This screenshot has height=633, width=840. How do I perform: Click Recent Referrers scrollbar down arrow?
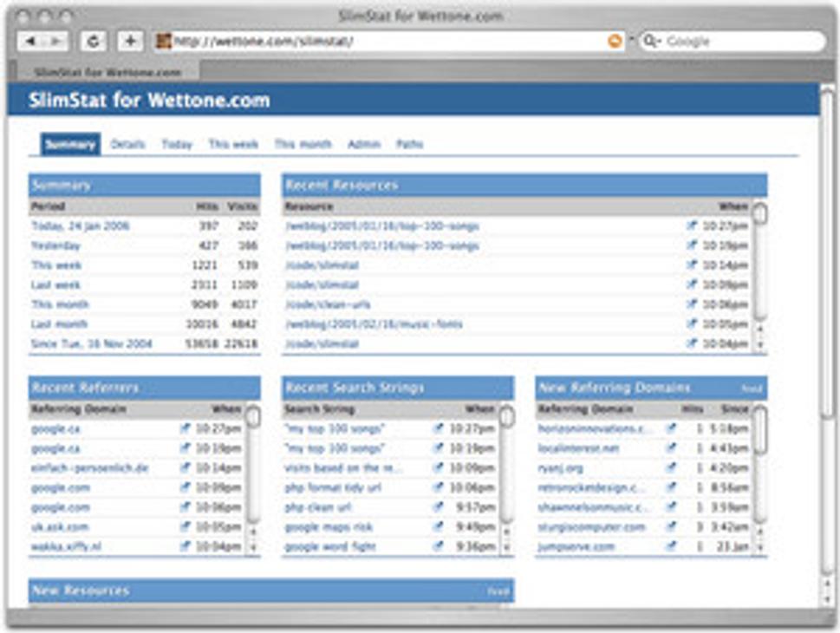point(253,547)
